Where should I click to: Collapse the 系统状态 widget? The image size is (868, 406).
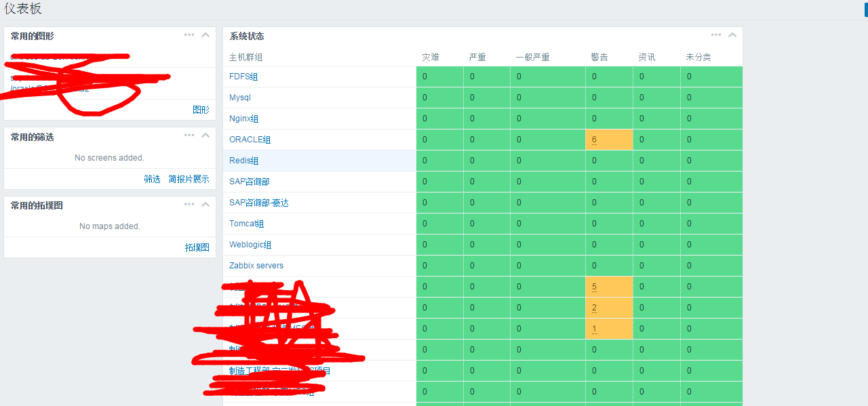point(732,35)
